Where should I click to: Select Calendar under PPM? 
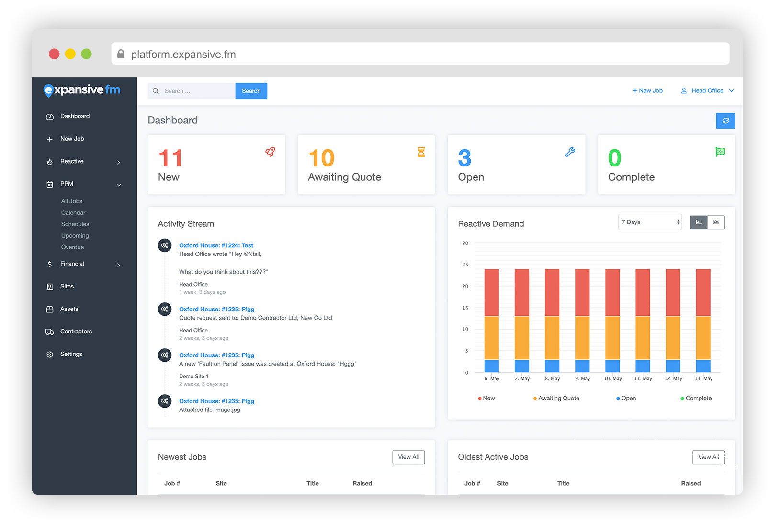tap(73, 213)
